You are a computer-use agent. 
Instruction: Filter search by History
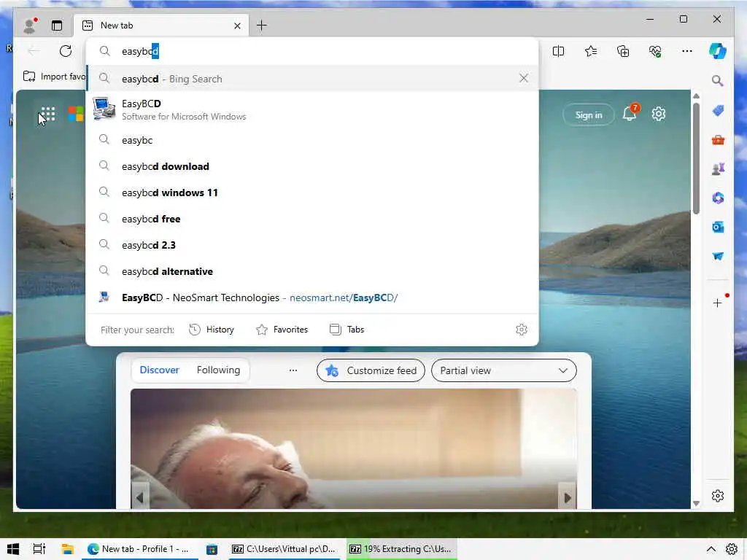coord(212,330)
